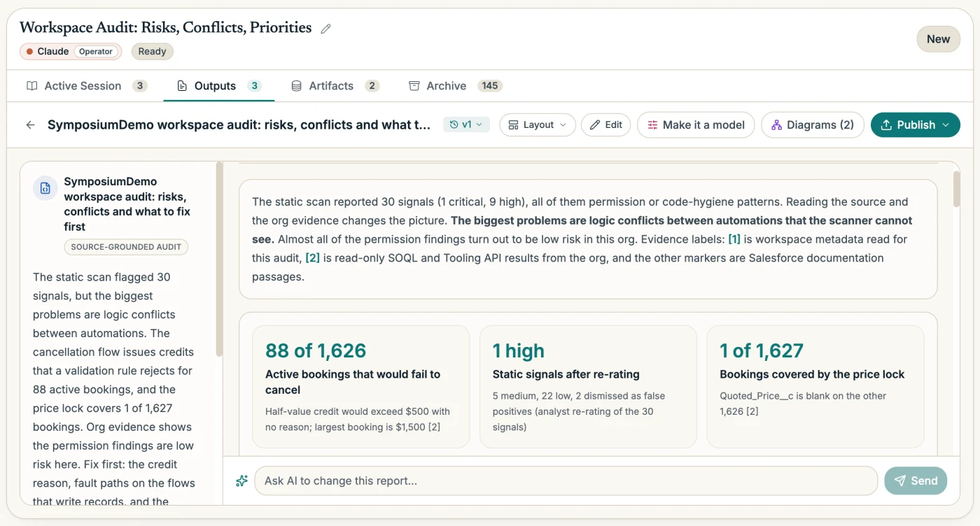Viewport: 980px width, 526px height.
Task: Click the [1] evidence marker link
Action: coord(734,239)
